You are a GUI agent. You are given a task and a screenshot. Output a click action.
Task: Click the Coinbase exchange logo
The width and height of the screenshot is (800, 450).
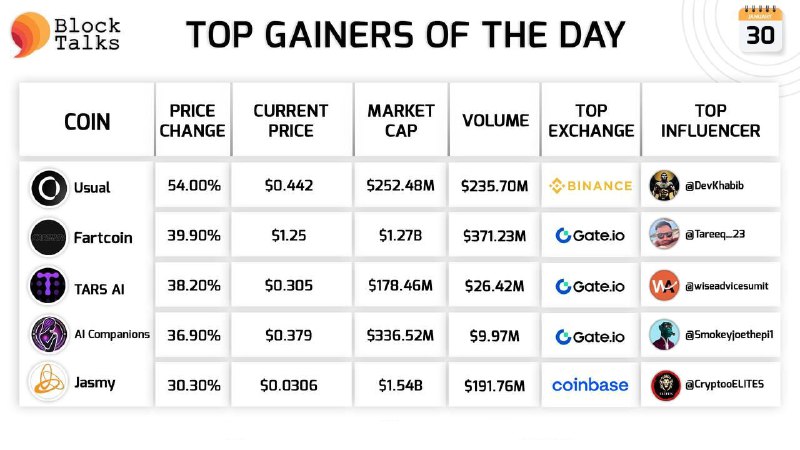pos(590,385)
